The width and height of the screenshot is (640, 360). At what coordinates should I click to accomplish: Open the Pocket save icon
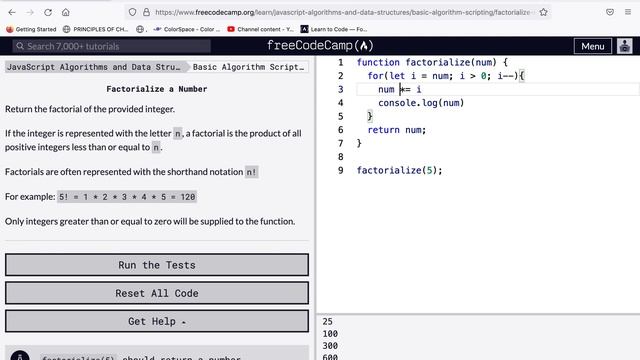pos(610,12)
